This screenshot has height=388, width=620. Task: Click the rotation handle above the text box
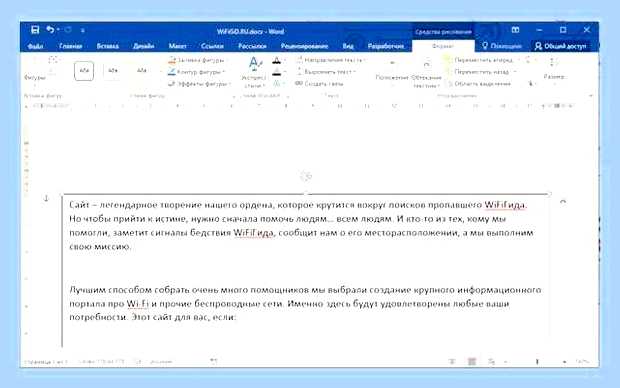click(306, 176)
